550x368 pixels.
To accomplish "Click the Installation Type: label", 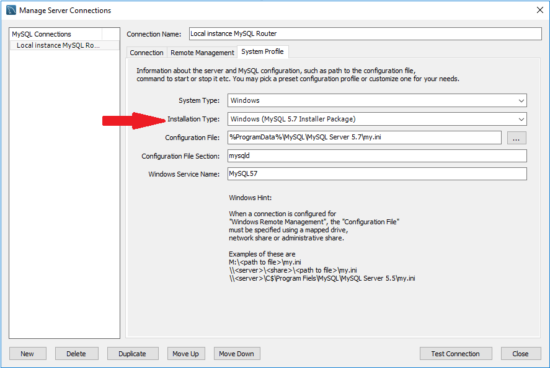I will [193, 119].
